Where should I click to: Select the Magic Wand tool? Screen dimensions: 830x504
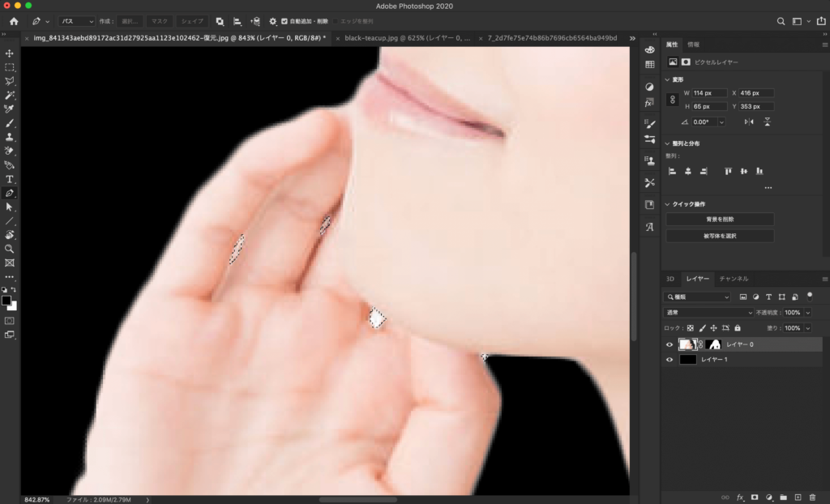point(10,96)
